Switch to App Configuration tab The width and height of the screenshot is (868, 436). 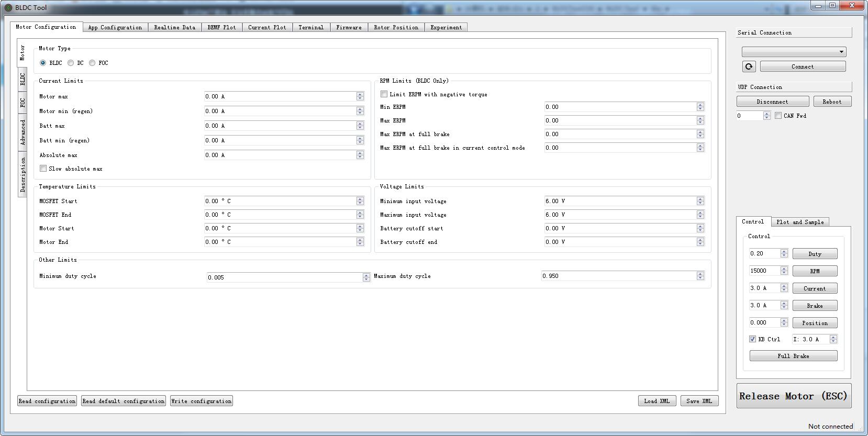click(115, 27)
